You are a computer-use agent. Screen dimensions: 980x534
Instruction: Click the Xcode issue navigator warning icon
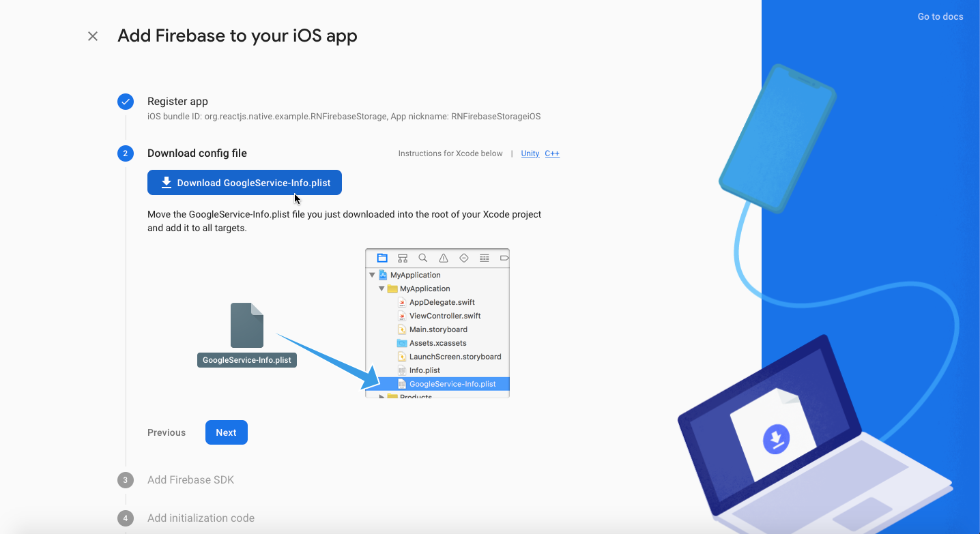pos(444,258)
